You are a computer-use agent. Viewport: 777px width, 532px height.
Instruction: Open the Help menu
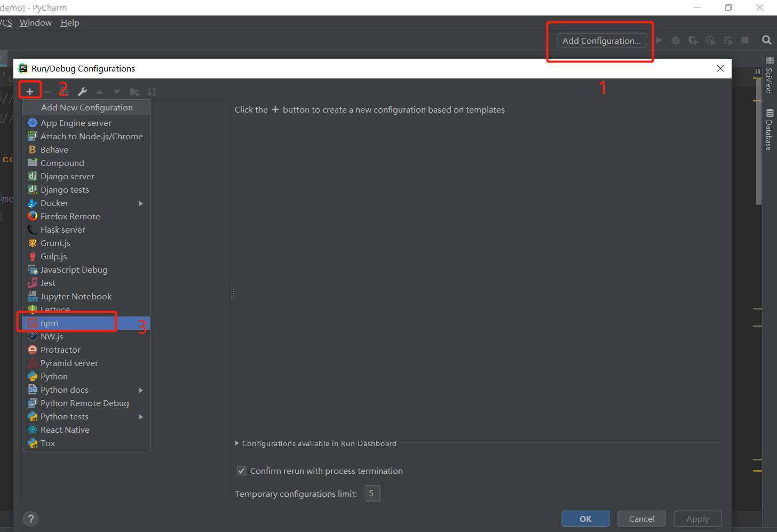[x=70, y=22]
